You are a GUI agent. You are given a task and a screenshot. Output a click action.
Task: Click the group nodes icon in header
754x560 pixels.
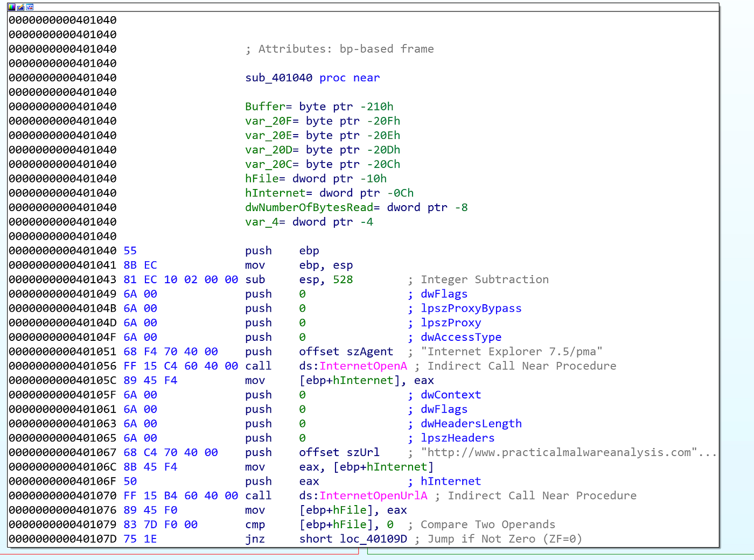pos(30,7)
